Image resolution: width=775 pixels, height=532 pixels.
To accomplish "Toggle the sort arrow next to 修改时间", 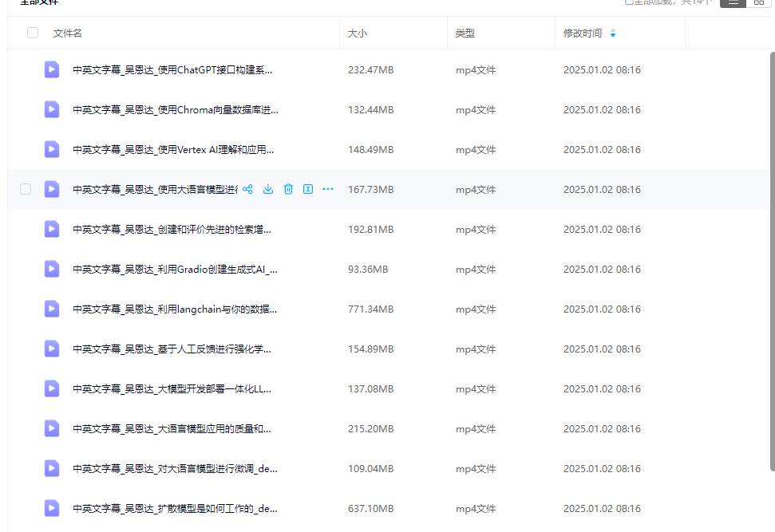I will [x=613, y=33].
